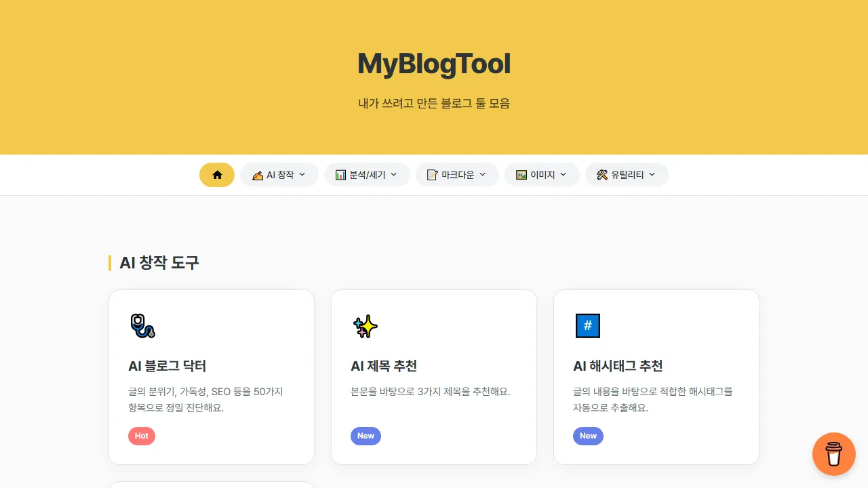Open the AI 창작 dropdown menu
Viewport: 868px width, 488px height.
click(279, 174)
